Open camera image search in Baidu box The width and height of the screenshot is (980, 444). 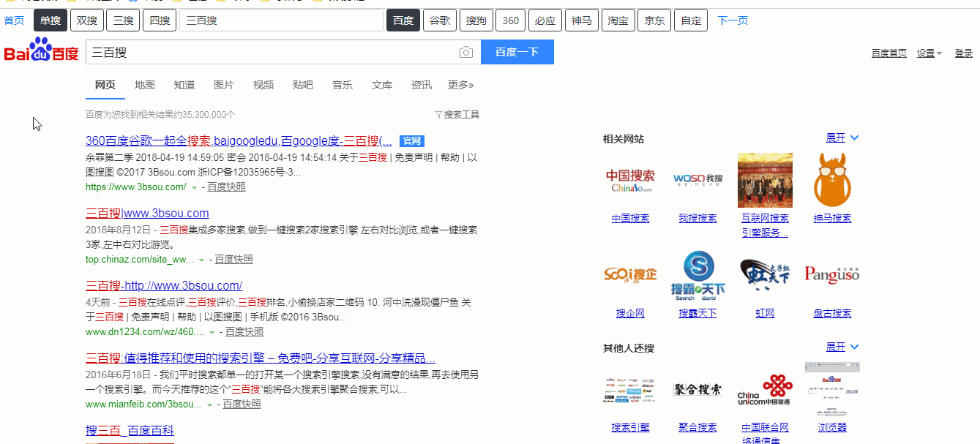coord(466,52)
